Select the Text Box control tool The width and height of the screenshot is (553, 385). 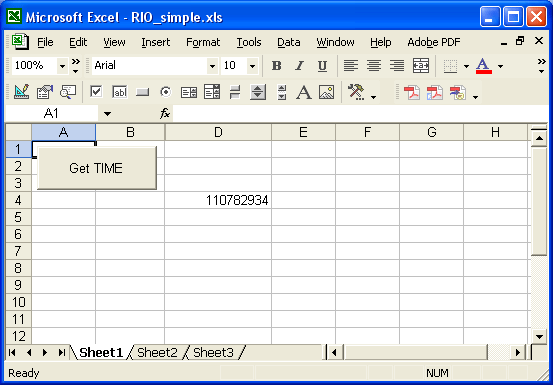[x=120, y=92]
